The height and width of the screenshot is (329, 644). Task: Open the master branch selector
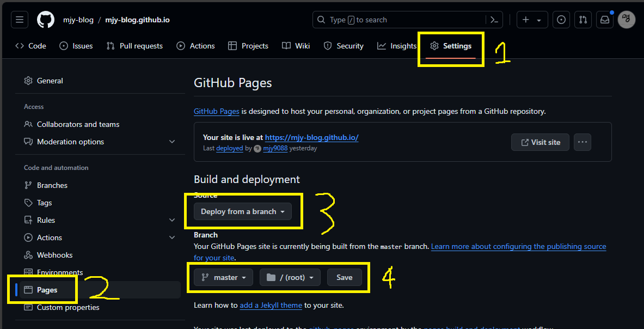pyautogui.click(x=224, y=277)
